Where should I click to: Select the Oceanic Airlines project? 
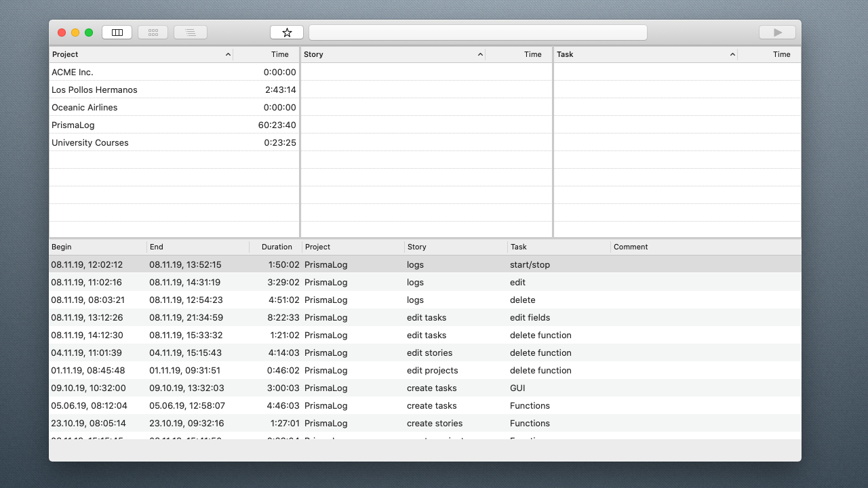pos(174,107)
